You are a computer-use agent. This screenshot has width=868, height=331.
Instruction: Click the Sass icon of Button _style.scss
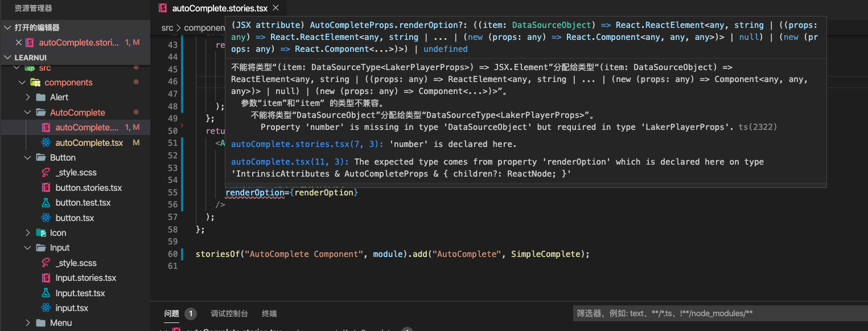46,173
